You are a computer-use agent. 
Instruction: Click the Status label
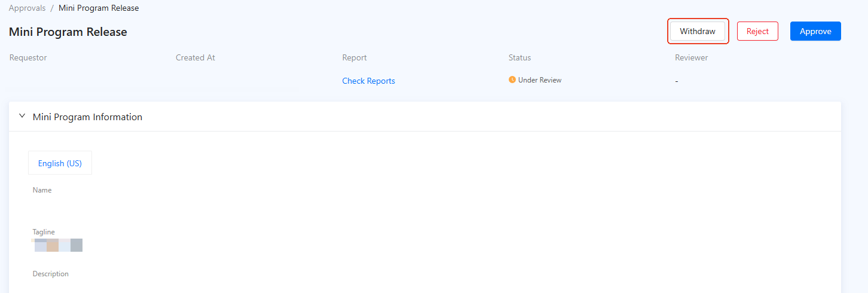point(519,58)
